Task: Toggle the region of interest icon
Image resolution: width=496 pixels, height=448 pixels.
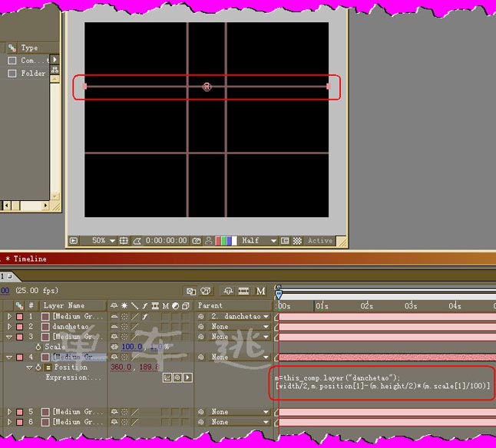Action: (285, 241)
